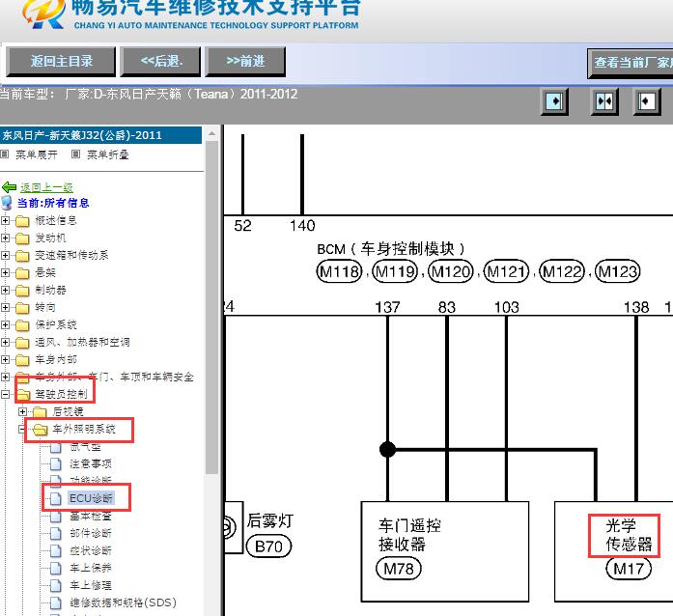Select the 车上修理 tree item
The height and width of the screenshot is (616, 673).
[90, 585]
